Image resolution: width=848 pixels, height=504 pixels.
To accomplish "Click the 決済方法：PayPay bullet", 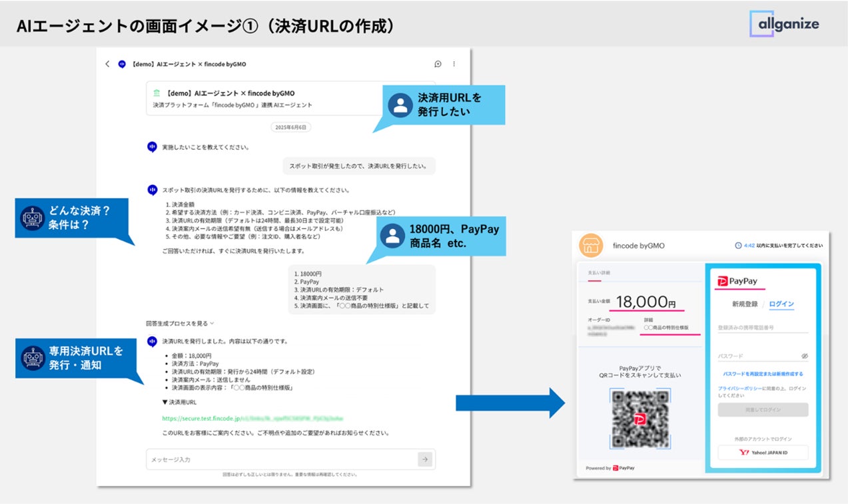I will (x=195, y=364).
